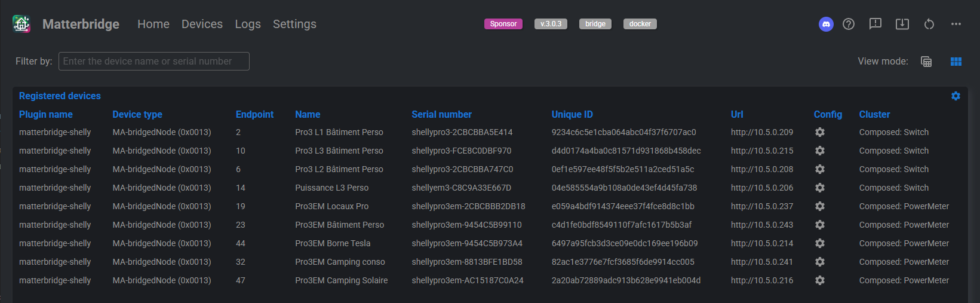Screen dimensions: 980x303
Task: Click the help question mark icon
Action: [x=849, y=24]
